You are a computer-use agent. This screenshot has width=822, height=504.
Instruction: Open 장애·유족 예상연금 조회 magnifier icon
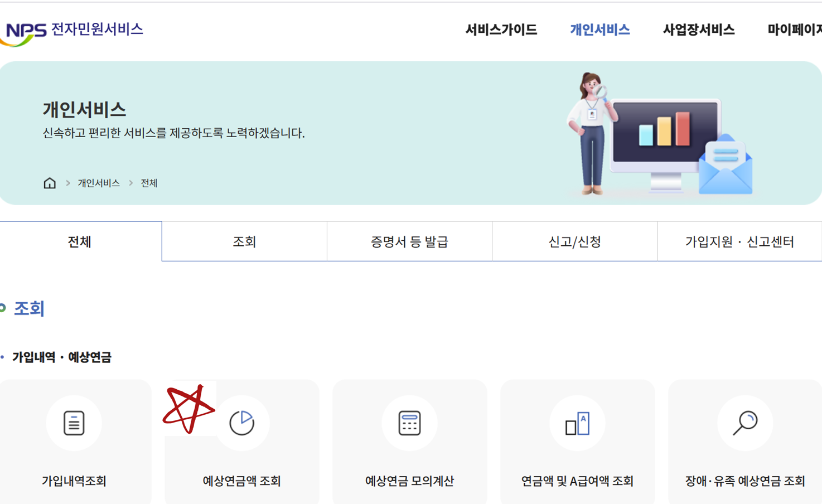tap(744, 423)
